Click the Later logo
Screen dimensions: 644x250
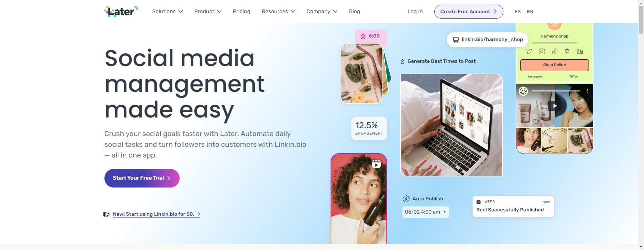click(x=121, y=11)
